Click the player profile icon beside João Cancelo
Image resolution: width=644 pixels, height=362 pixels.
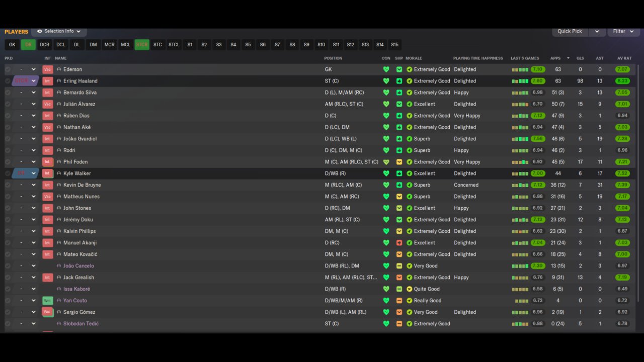coord(59,266)
